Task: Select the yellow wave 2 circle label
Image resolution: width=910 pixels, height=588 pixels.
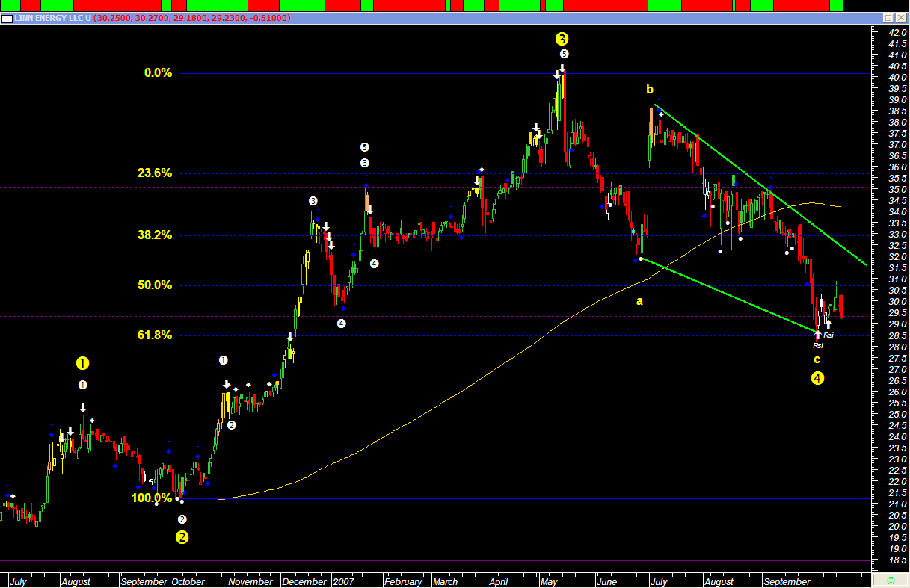Action: [182, 536]
